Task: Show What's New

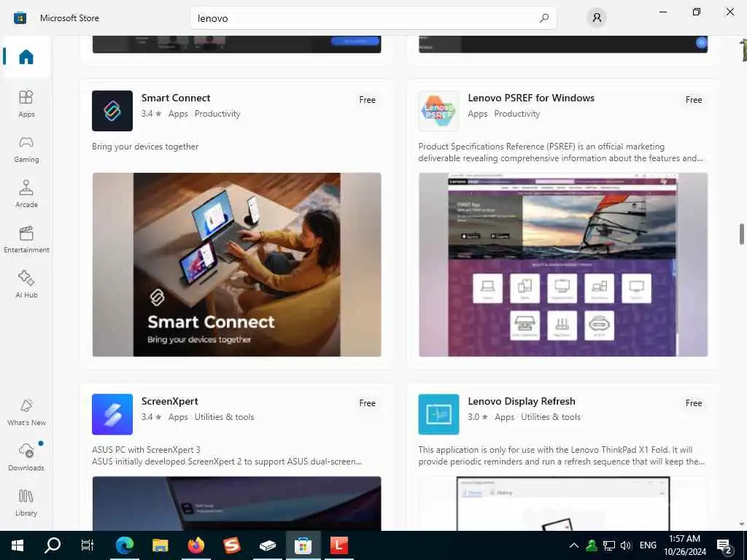Action: [26, 412]
